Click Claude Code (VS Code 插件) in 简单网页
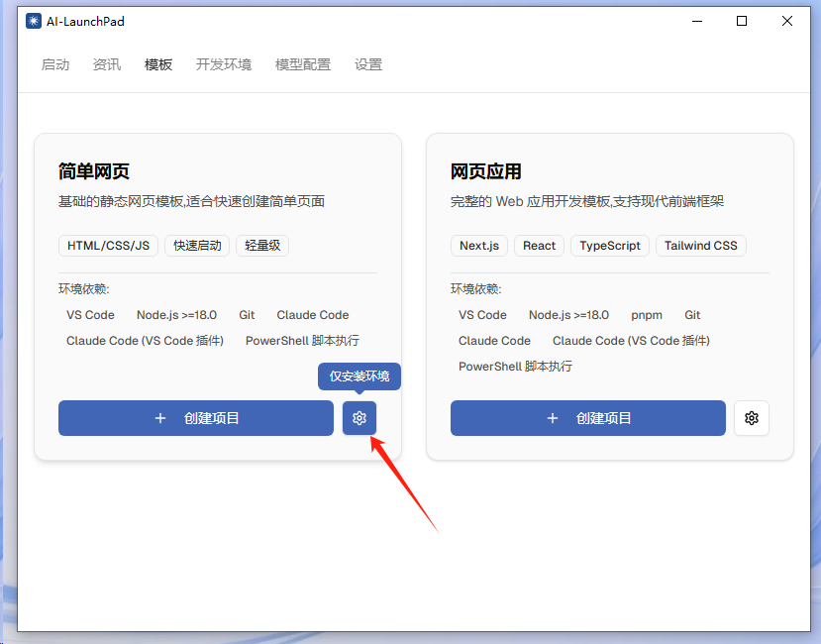 click(145, 341)
